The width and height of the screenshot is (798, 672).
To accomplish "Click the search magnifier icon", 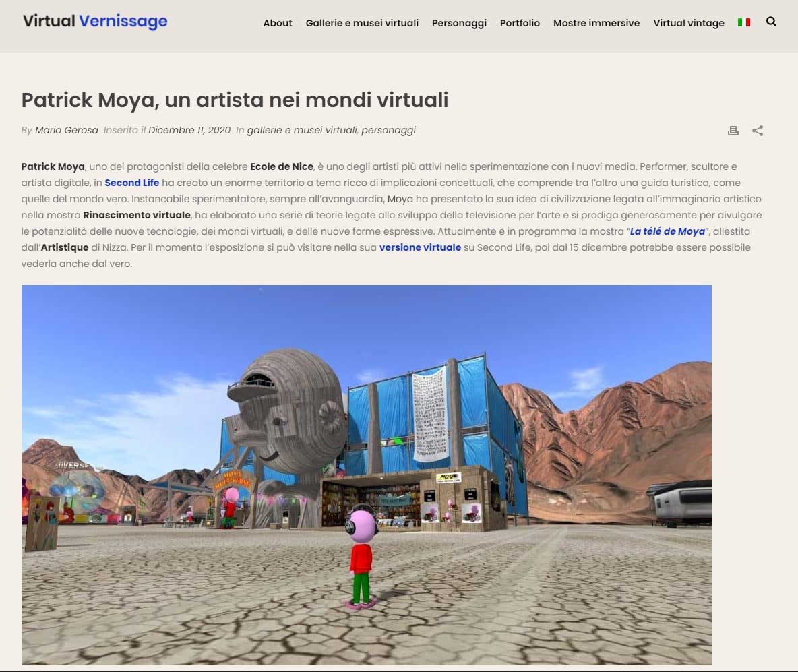I will coord(771,22).
